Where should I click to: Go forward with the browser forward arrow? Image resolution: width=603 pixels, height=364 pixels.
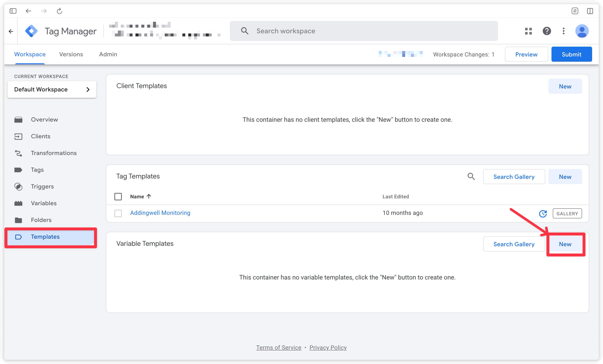click(x=44, y=11)
